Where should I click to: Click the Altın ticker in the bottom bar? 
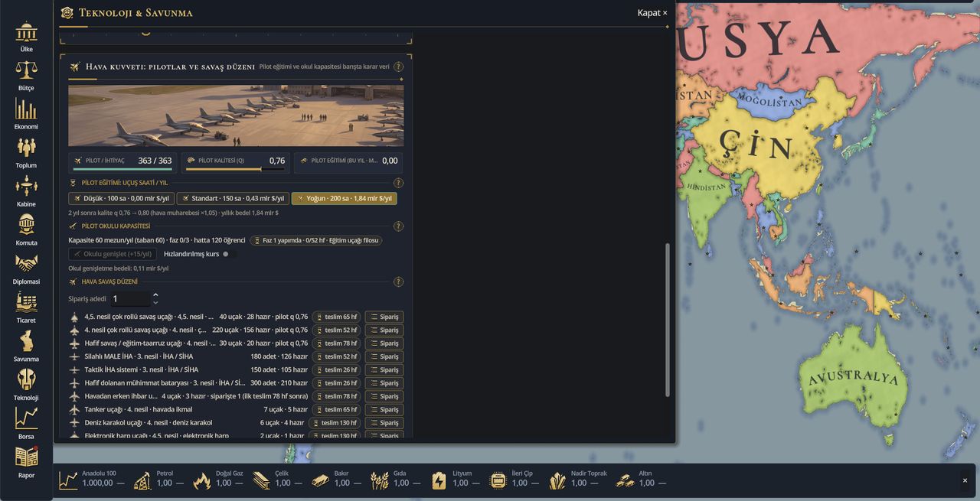pyautogui.click(x=641, y=479)
